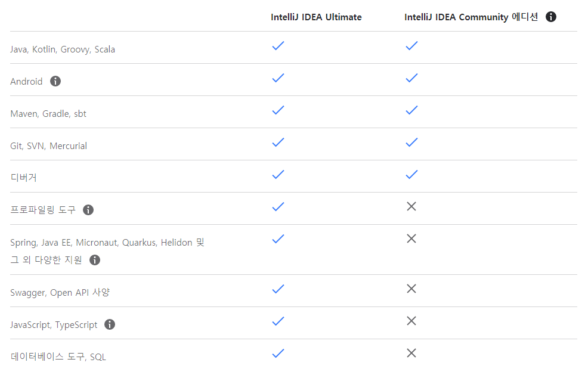
Task: Click the Swagger, Open API 사양 label
Action: (60, 293)
